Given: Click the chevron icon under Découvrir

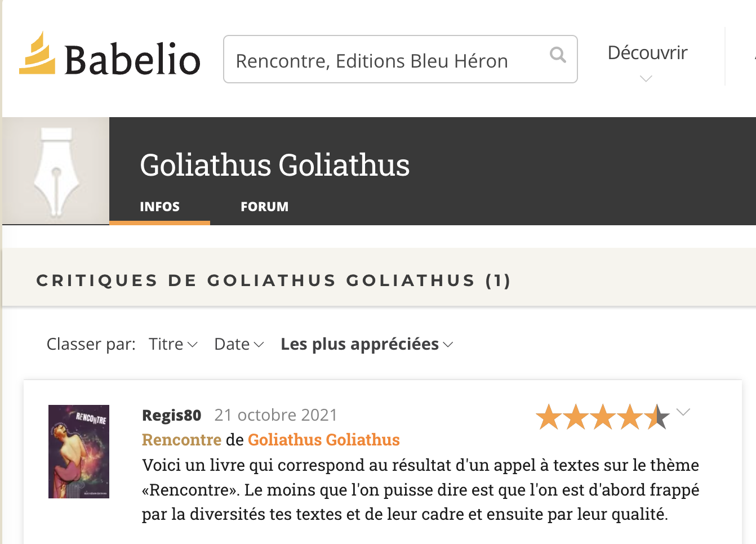Looking at the screenshot, I should point(646,79).
